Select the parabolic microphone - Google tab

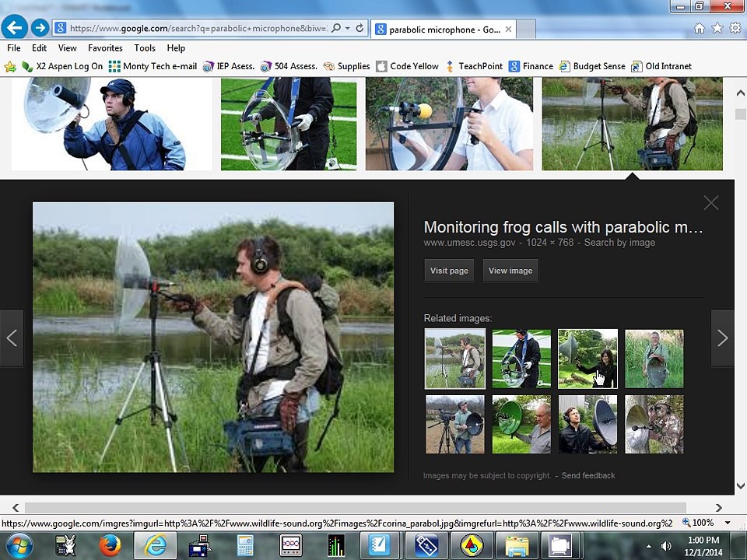click(x=443, y=29)
